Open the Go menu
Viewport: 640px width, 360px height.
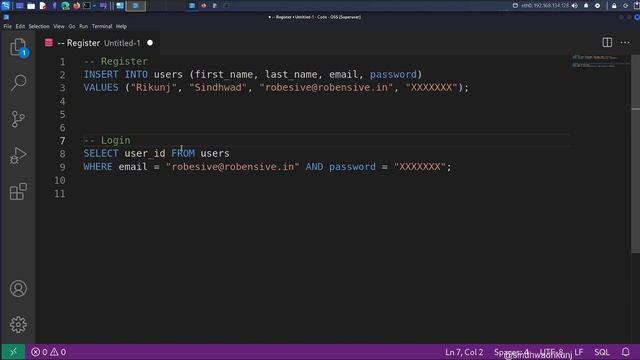coord(72,26)
